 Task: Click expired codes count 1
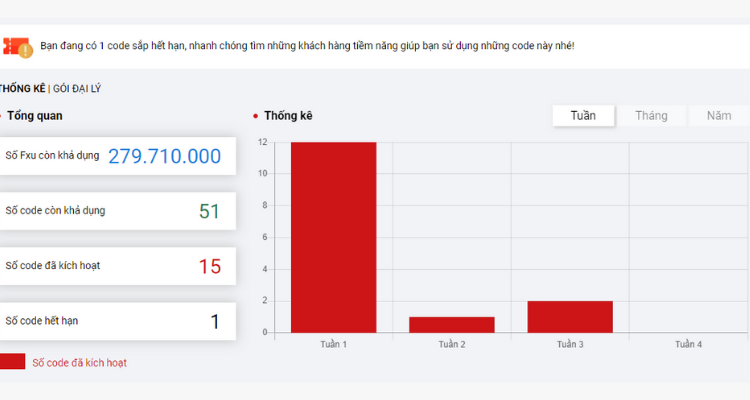pyautogui.click(x=215, y=322)
